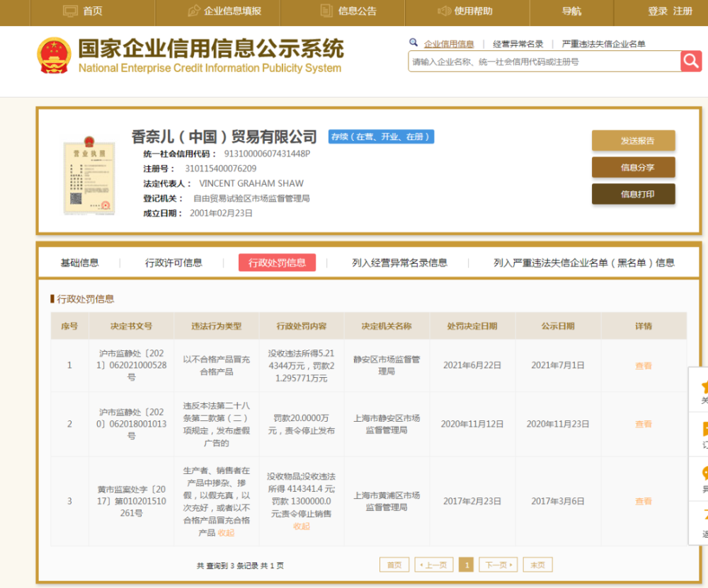This screenshot has height=588, width=708.
Task: Open 导航 menu item
Action: (x=571, y=11)
